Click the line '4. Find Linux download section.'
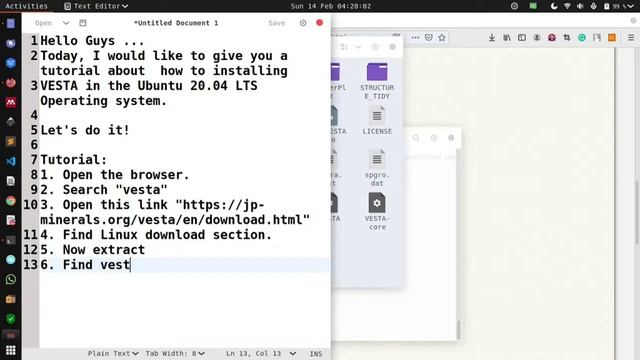This screenshot has height=360, width=640. click(x=156, y=235)
